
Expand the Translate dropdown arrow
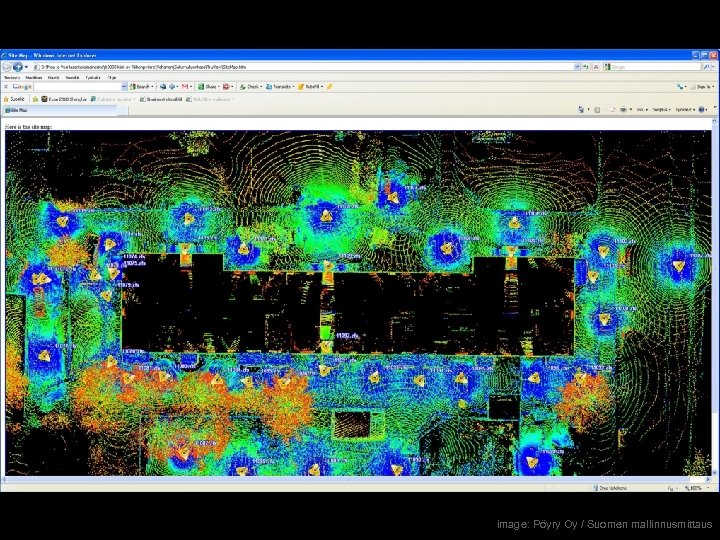tap(293, 87)
